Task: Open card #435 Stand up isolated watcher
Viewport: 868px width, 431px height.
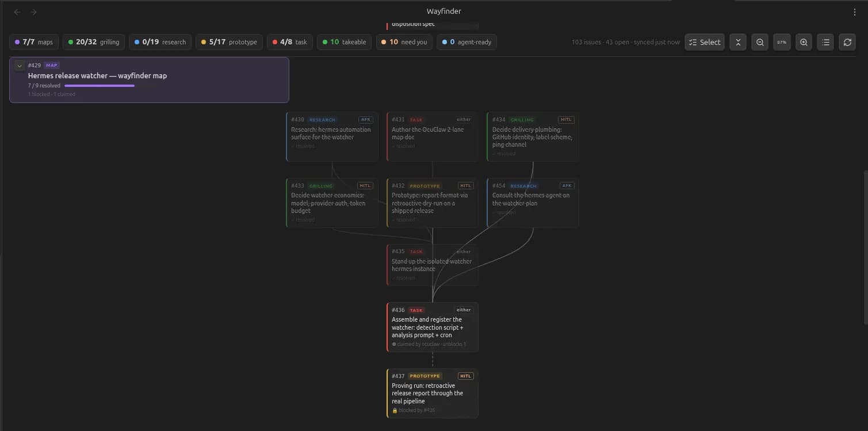Action: point(433,265)
